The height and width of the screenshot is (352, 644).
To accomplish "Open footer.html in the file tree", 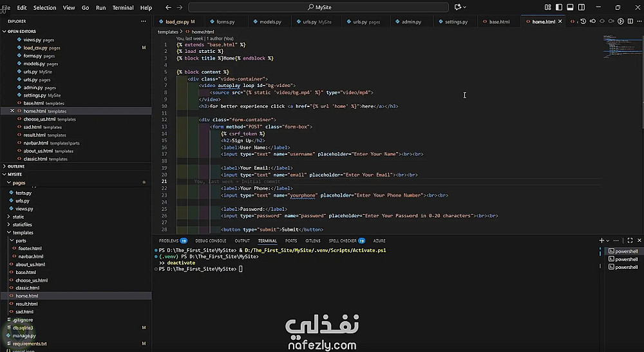I will click(x=30, y=248).
